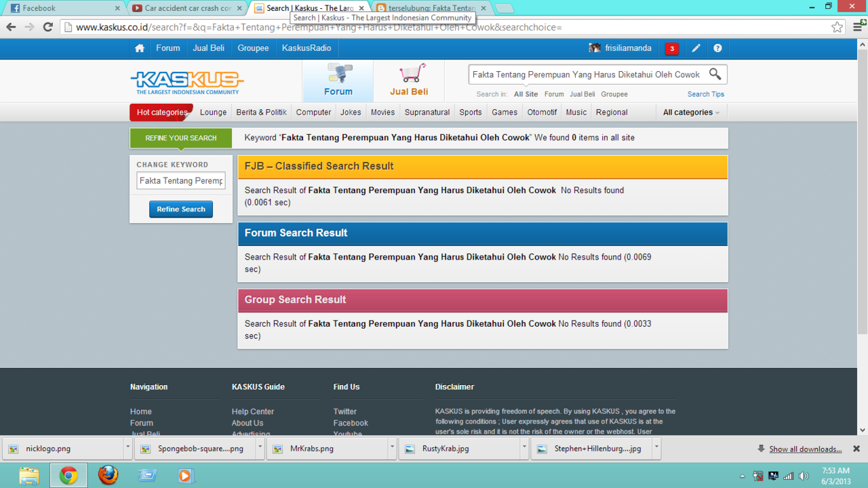Open the Supranatural category

tap(427, 113)
